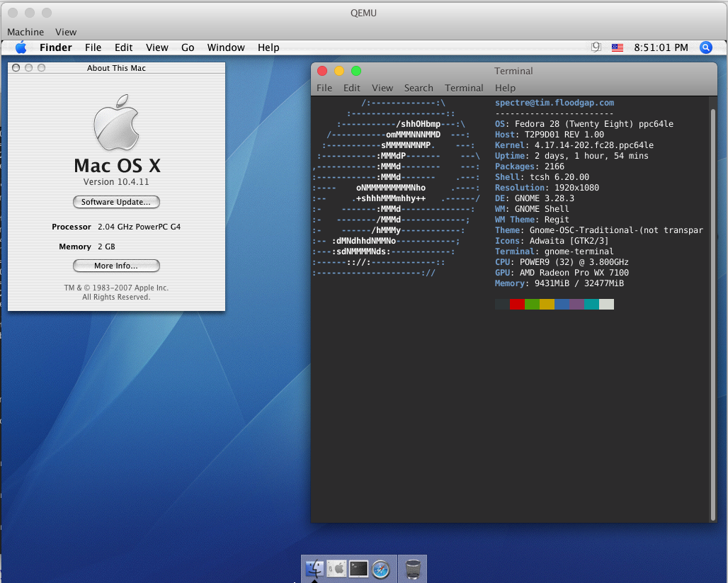Open the Finder application menu
Image resolution: width=728 pixels, height=583 pixels.
click(x=56, y=47)
